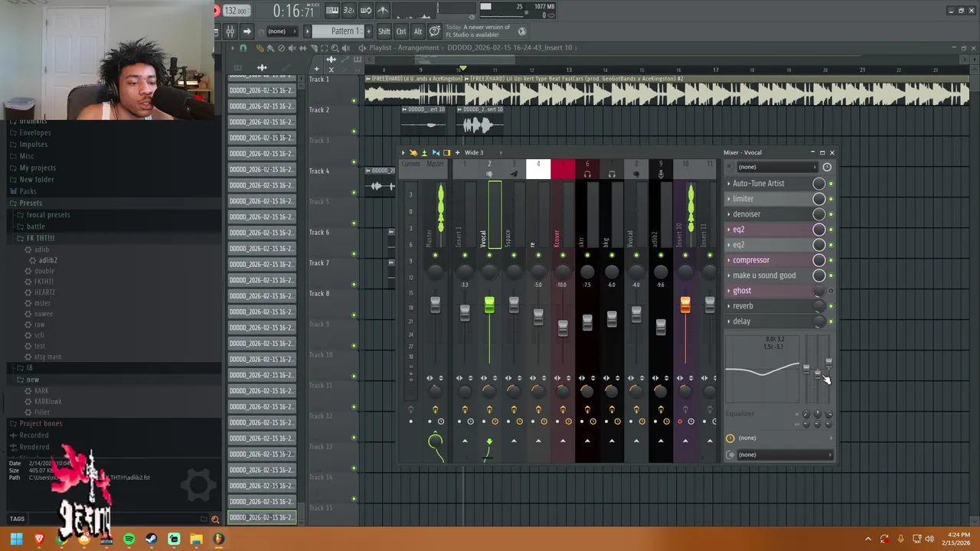Open the browser search magnifier icon
This screenshot has width=980, height=551.
coord(215,519)
